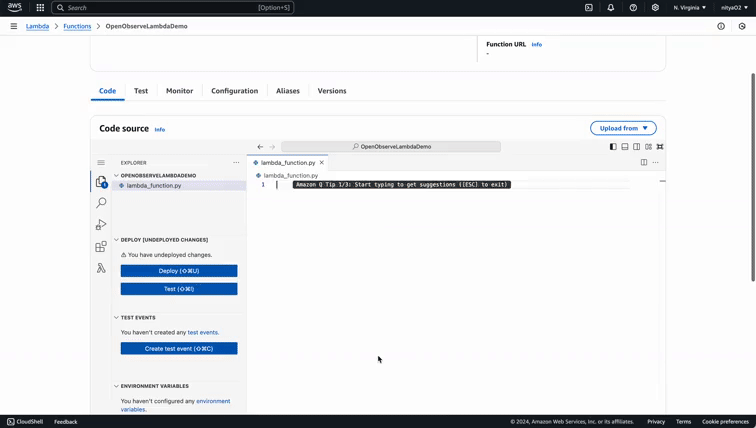
Task: Open the Run and Debug view
Action: pos(101,225)
